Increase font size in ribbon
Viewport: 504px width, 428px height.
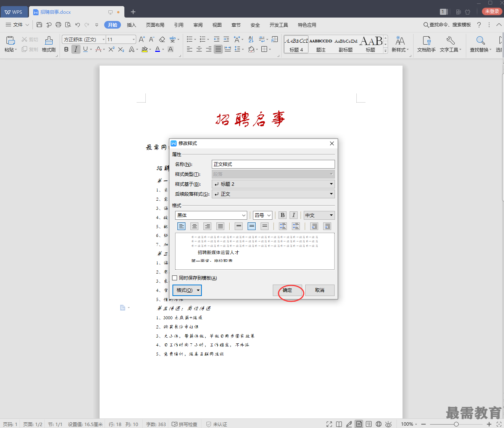142,39
